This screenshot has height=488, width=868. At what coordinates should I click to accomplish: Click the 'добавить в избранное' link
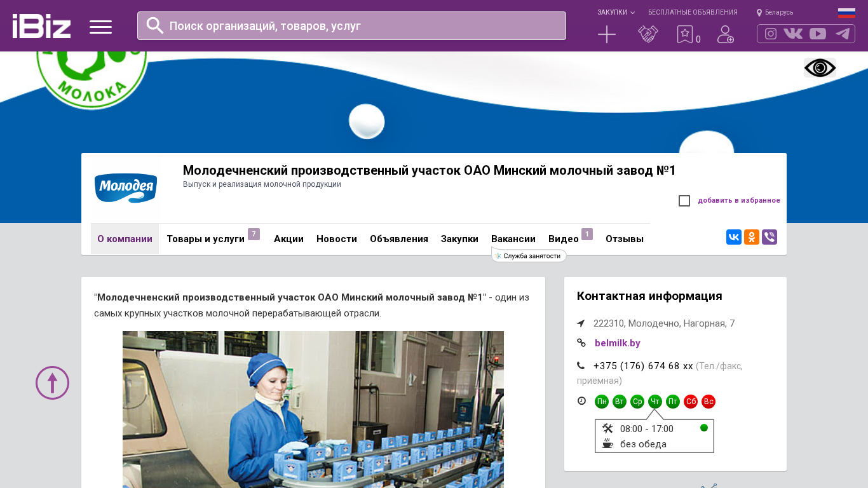coord(739,201)
